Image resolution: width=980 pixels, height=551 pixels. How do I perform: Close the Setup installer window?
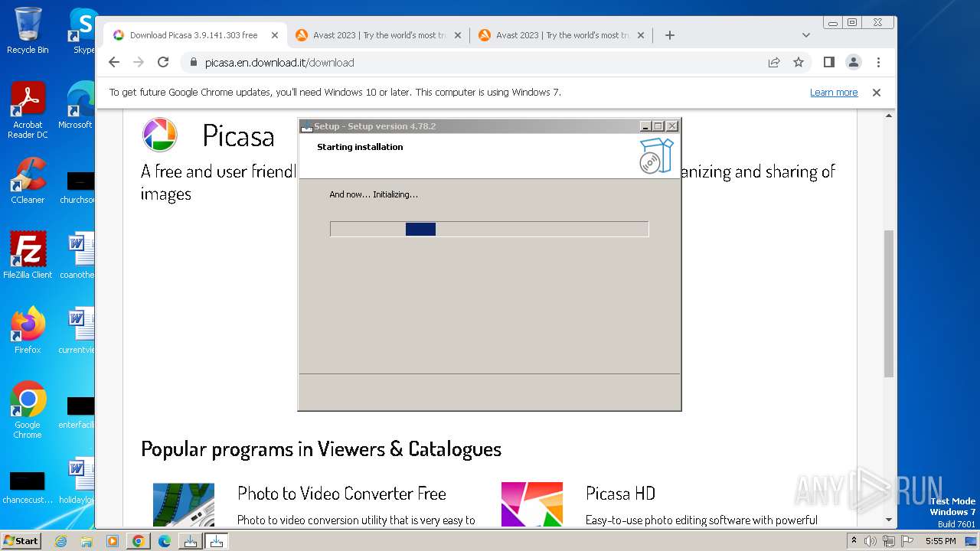click(671, 126)
